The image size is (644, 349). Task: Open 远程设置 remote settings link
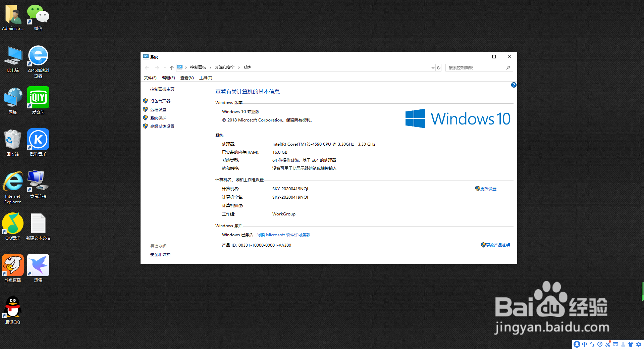(158, 109)
